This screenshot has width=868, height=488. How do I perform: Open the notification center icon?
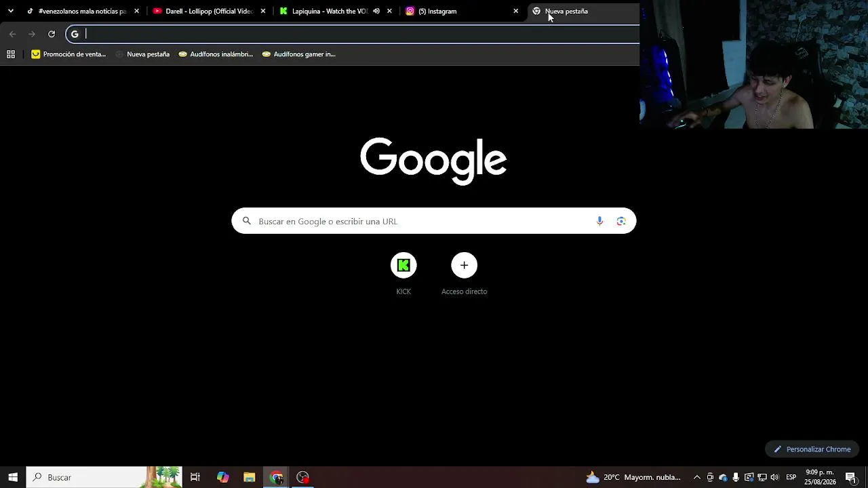click(850, 477)
